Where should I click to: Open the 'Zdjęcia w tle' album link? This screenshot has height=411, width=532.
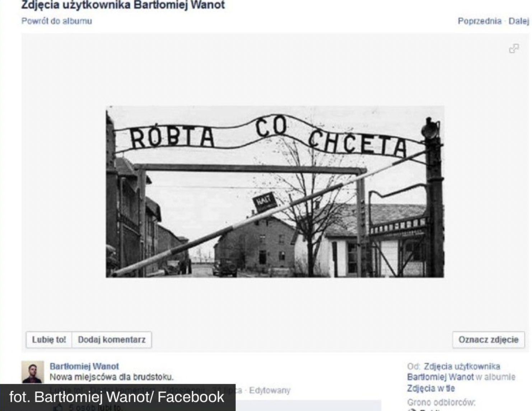(x=431, y=388)
